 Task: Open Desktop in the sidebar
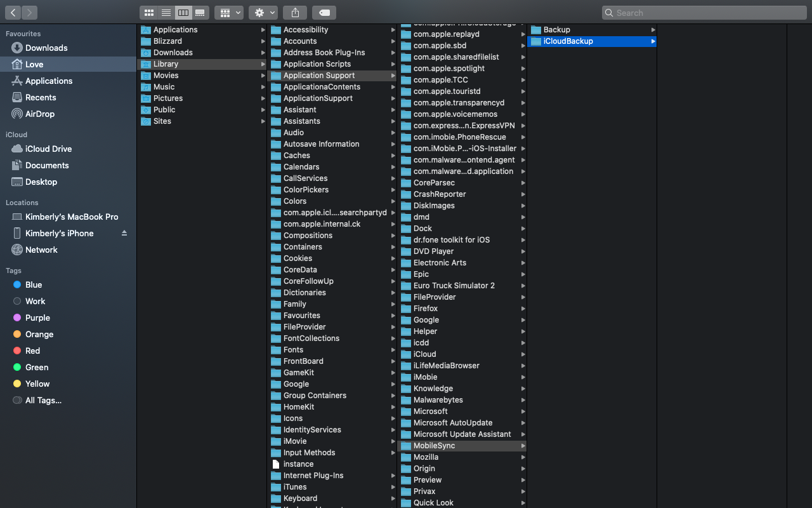click(x=68, y=182)
